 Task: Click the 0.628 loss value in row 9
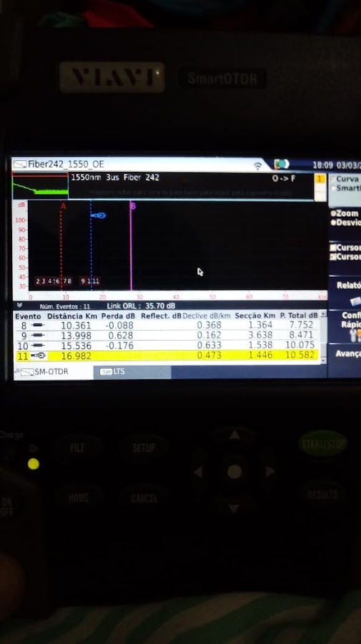click(x=119, y=336)
